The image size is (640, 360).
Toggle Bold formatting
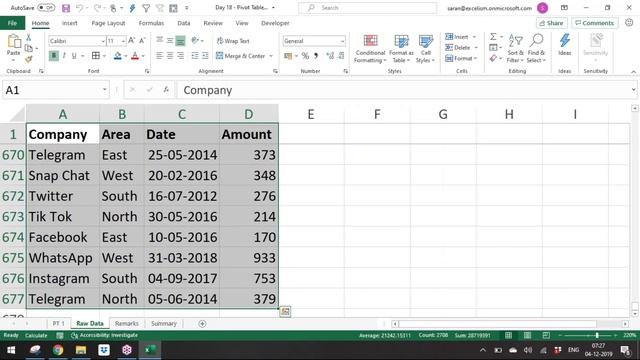point(53,56)
